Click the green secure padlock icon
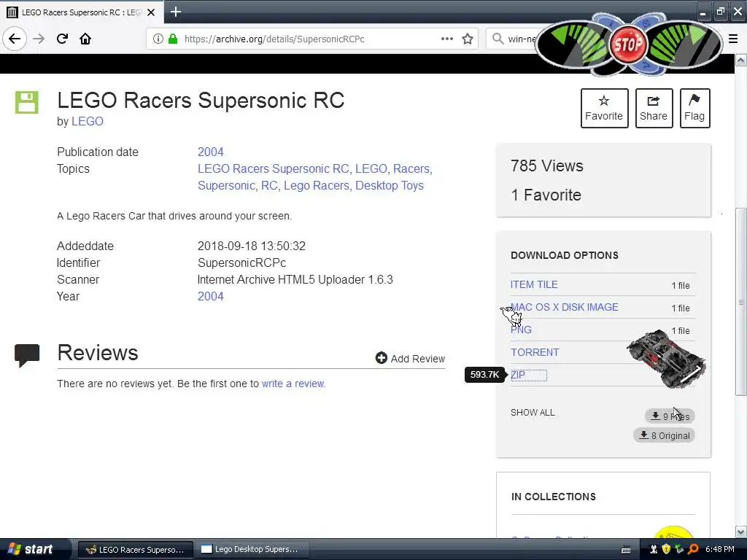The height and width of the screenshot is (560, 747). tap(173, 39)
